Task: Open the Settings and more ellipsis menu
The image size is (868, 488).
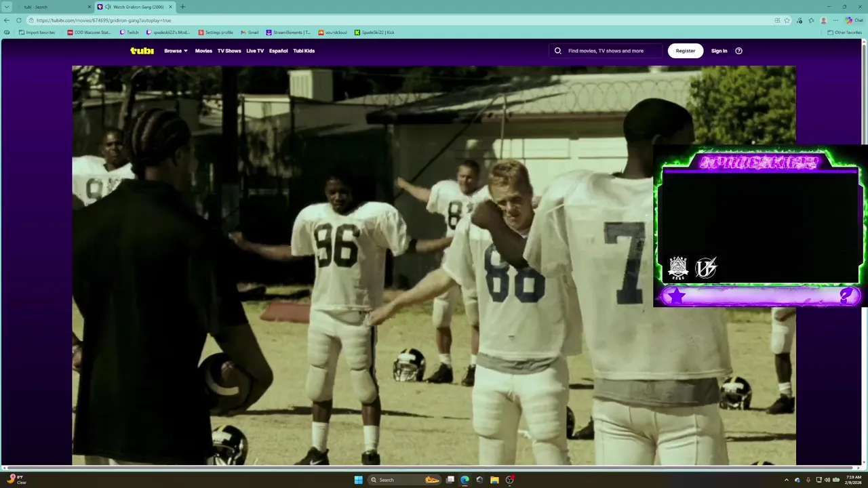Action: click(835, 20)
